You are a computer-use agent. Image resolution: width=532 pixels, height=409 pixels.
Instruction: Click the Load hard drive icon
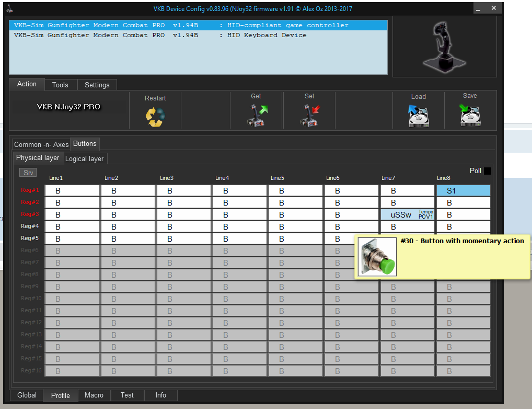tap(419, 116)
